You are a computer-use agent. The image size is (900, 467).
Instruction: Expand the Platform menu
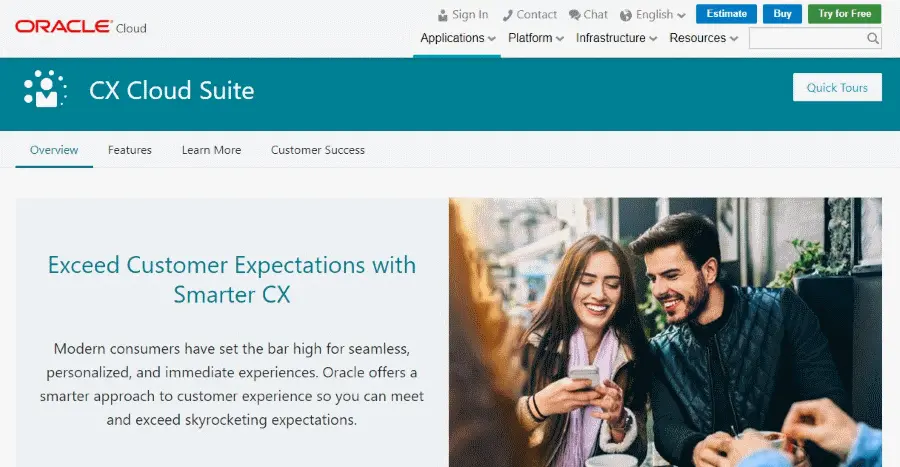[536, 38]
